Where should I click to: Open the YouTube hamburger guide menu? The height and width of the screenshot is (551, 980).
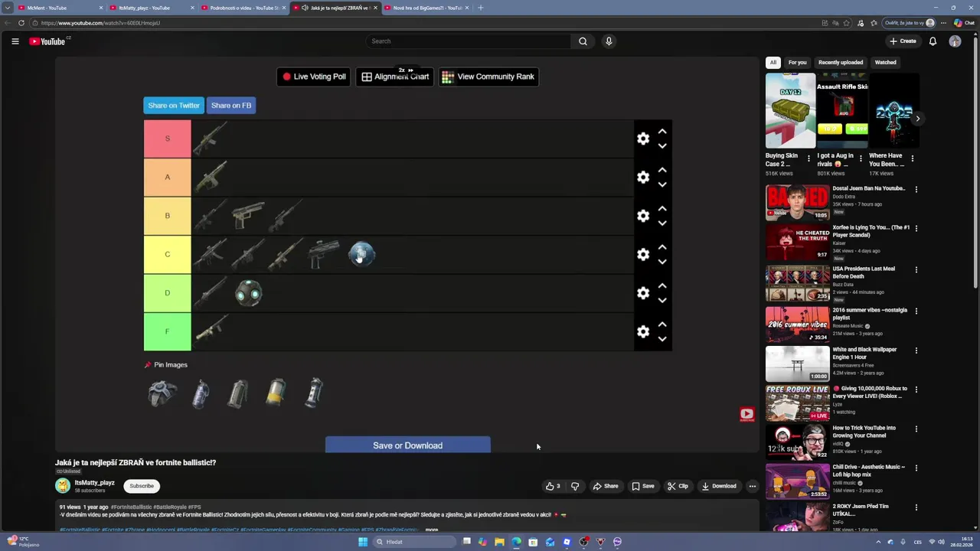[15, 41]
